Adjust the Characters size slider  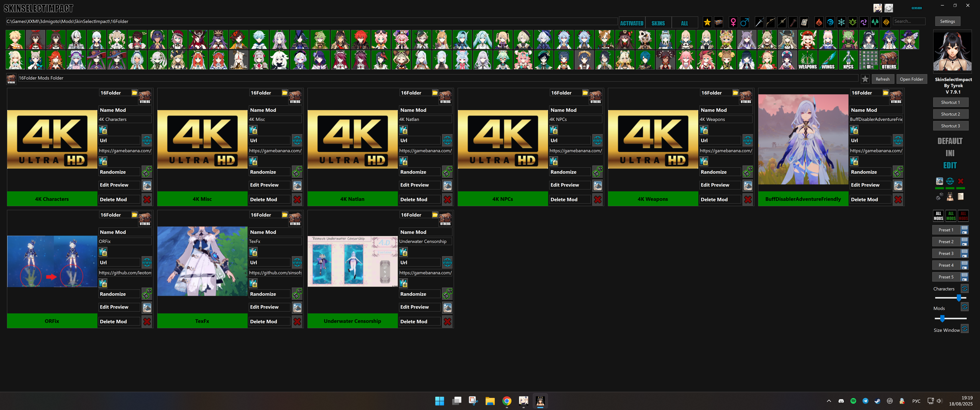pos(958,298)
